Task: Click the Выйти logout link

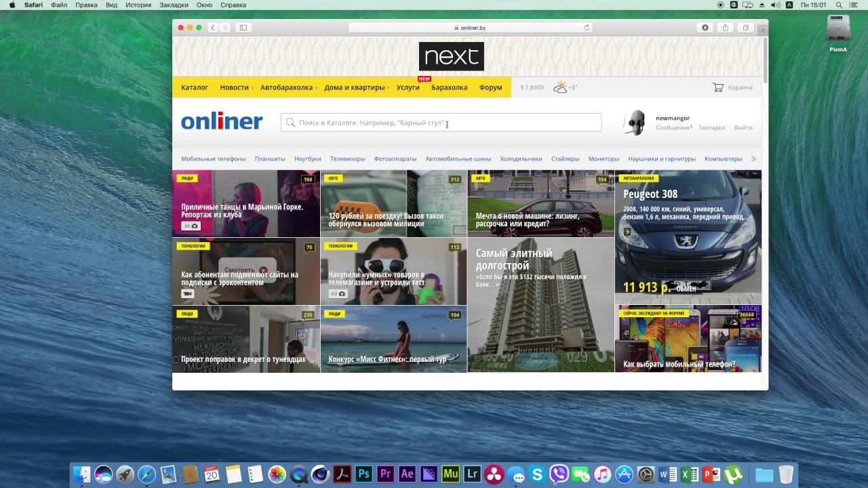Action: tap(743, 127)
